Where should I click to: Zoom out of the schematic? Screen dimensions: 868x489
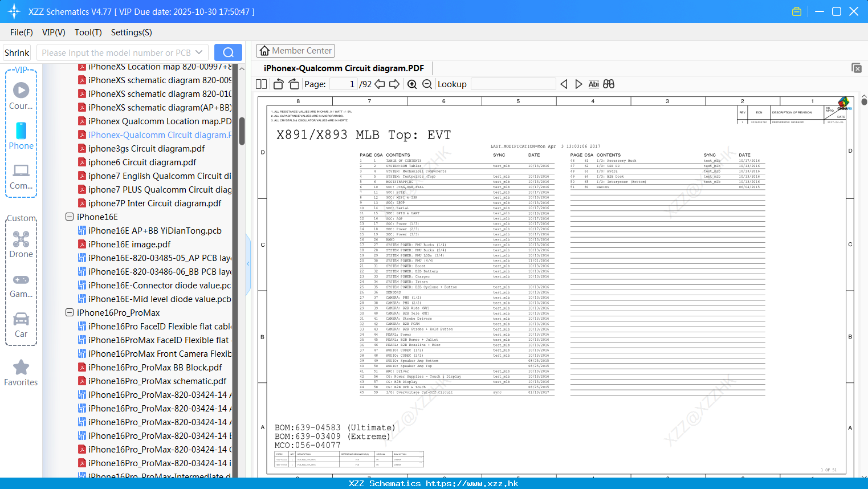coord(427,84)
